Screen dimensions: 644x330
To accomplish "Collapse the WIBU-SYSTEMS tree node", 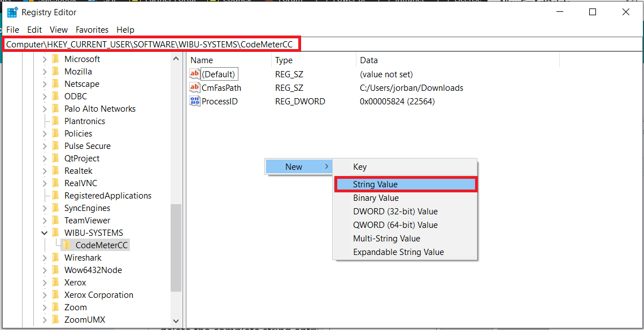I will tap(44, 232).
